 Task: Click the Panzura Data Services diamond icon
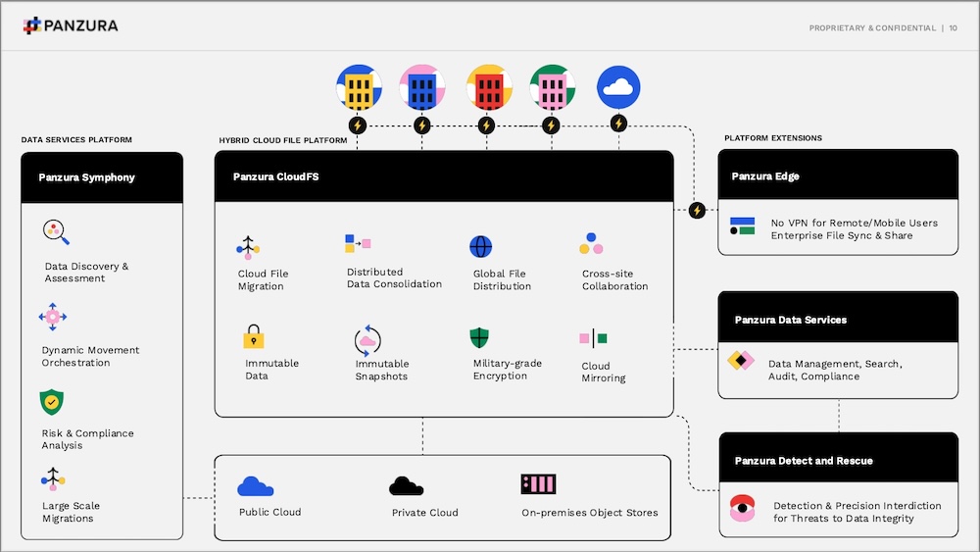point(741,361)
